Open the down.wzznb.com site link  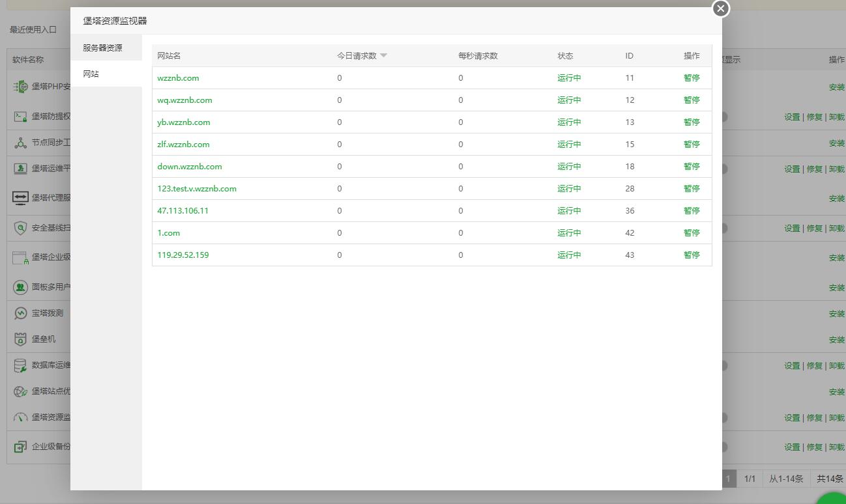click(190, 166)
